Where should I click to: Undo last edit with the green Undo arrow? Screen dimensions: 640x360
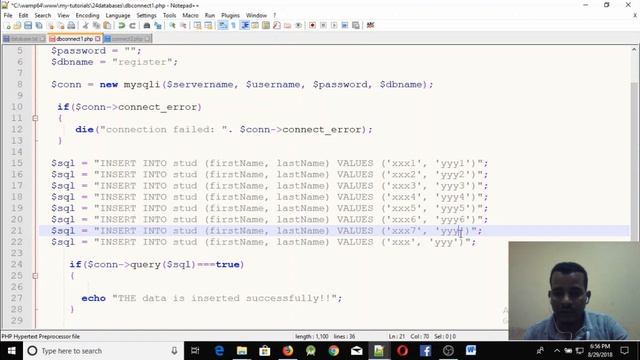point(122,25)
